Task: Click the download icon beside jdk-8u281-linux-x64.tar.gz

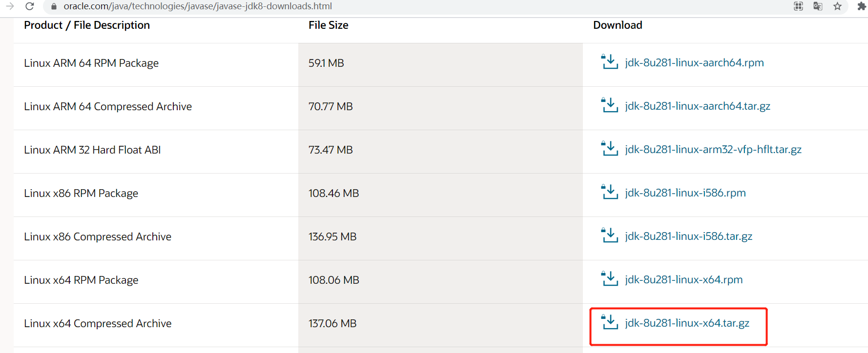Action: point(609,322)
